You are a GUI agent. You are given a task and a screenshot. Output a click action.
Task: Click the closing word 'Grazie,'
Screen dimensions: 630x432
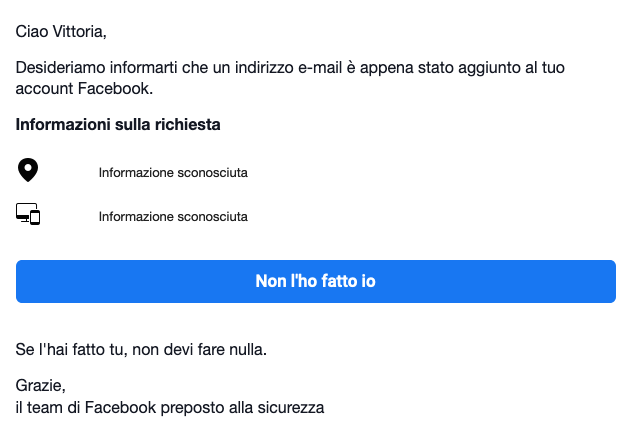point(41,386)
